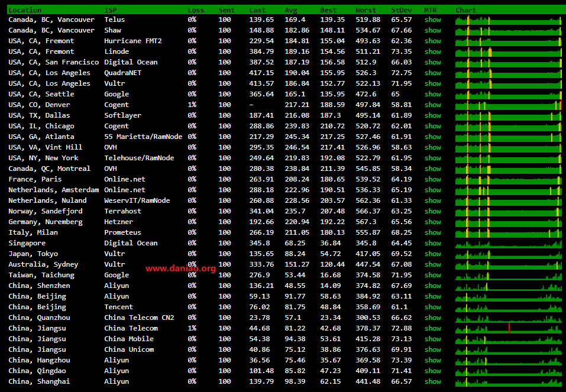Click the Loss column header

[x=196, y=10]
